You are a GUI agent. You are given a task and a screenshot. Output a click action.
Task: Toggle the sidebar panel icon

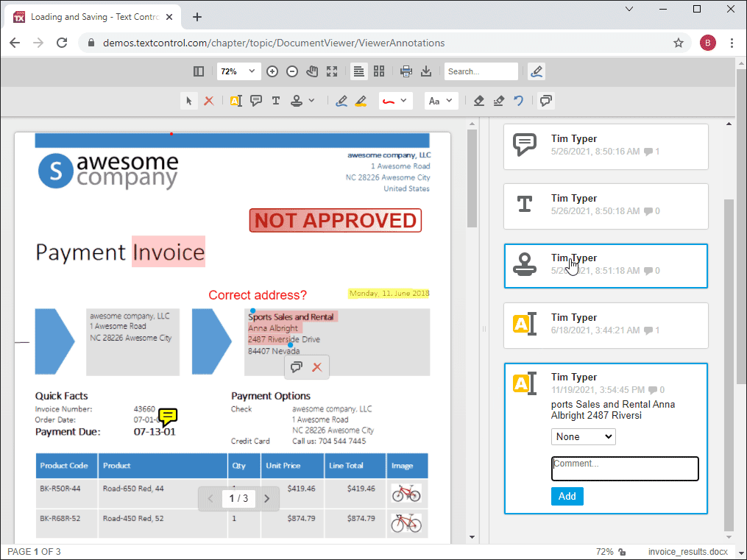tap(199, 71)
